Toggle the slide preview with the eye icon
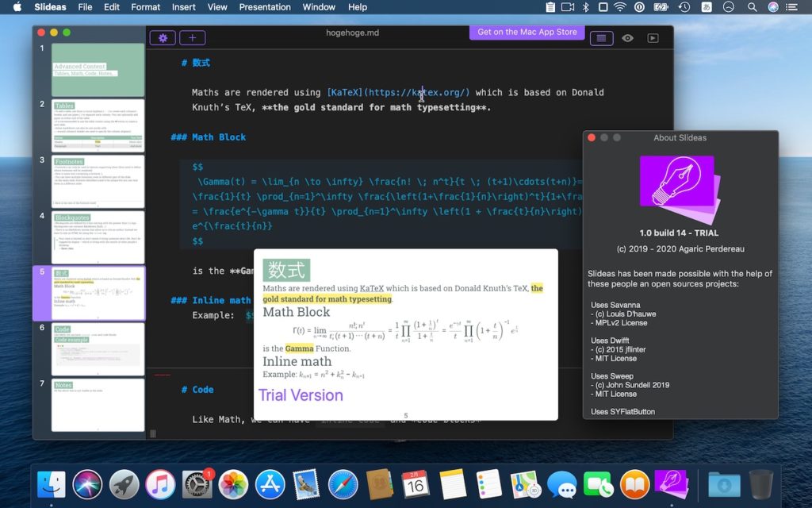Screen dimensions: 812x508 [627, 37]
